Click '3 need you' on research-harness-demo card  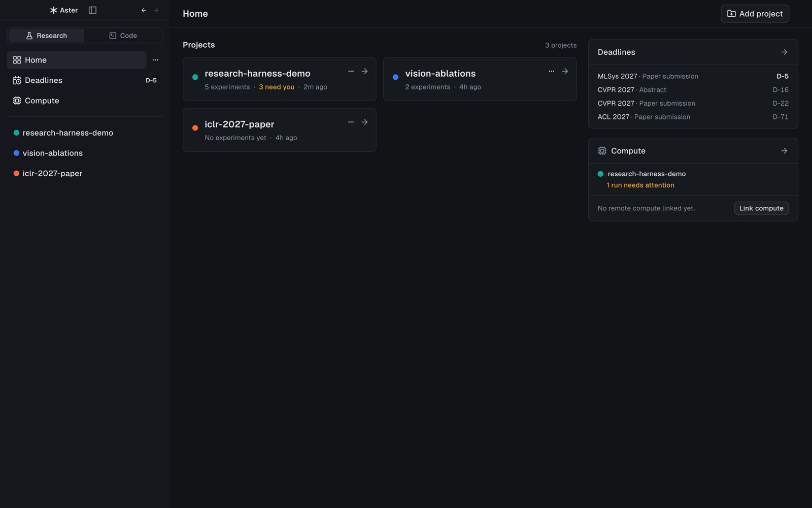tap(277, 87)
